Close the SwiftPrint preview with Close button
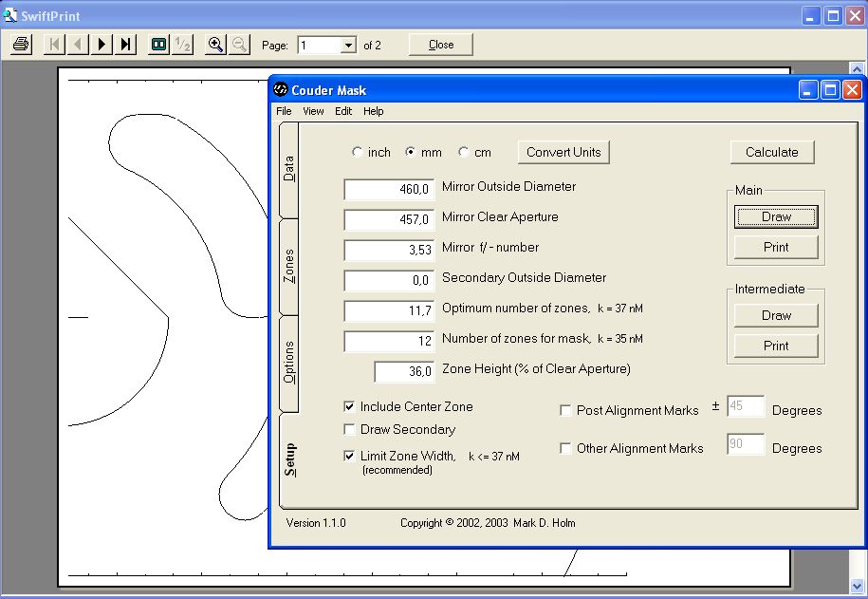The height and width of the screenshot is (599, 868). pyautogui.click(x=441, y=45)
